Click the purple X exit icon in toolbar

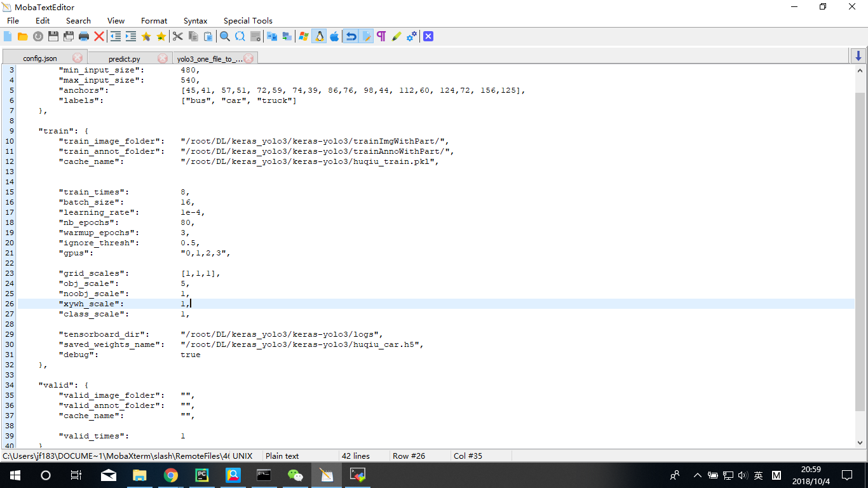point(428,37)
